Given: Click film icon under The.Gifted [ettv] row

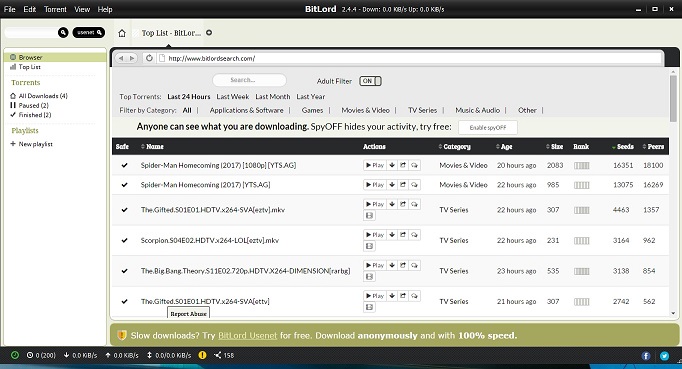Looking at the screenshot, I should click(x=369, y=307).
